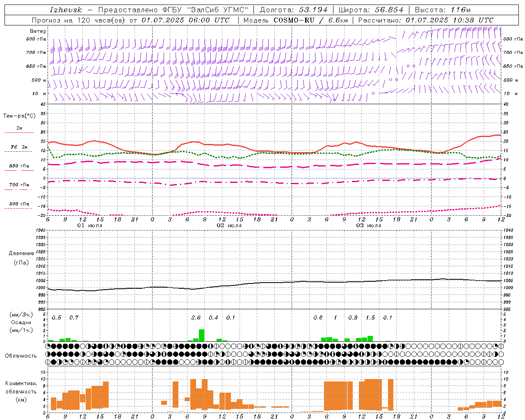This screenshot has height=420, width=525.
Task: Click the 'Осадки' precipitation label
Action: pos(21,322)
